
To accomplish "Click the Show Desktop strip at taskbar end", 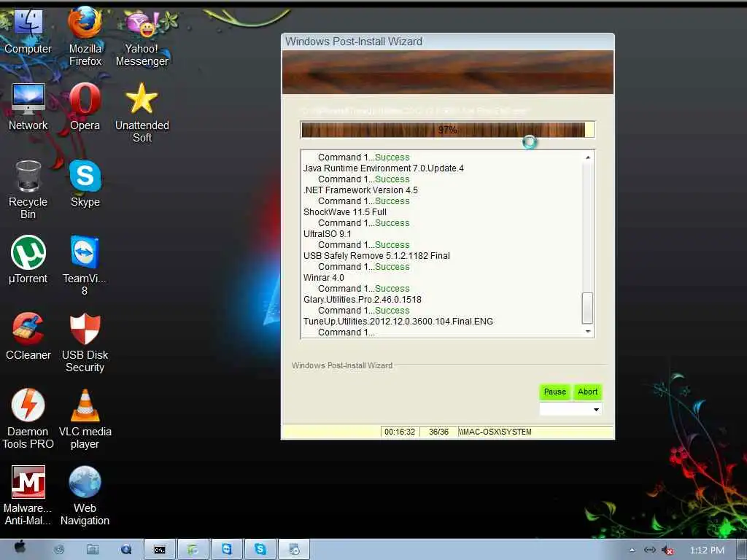I will (741, 550).
